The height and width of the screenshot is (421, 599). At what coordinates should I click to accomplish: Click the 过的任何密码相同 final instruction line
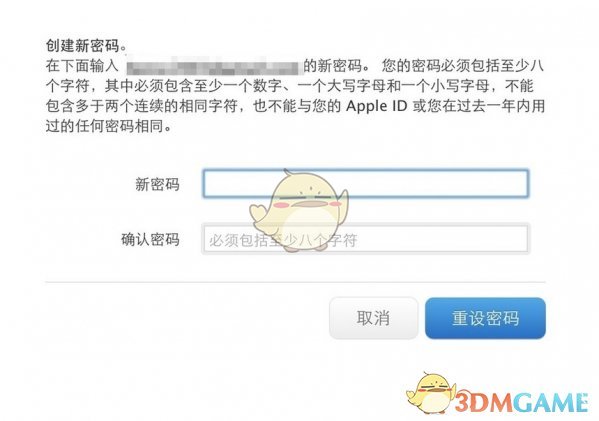pos(109,126)
